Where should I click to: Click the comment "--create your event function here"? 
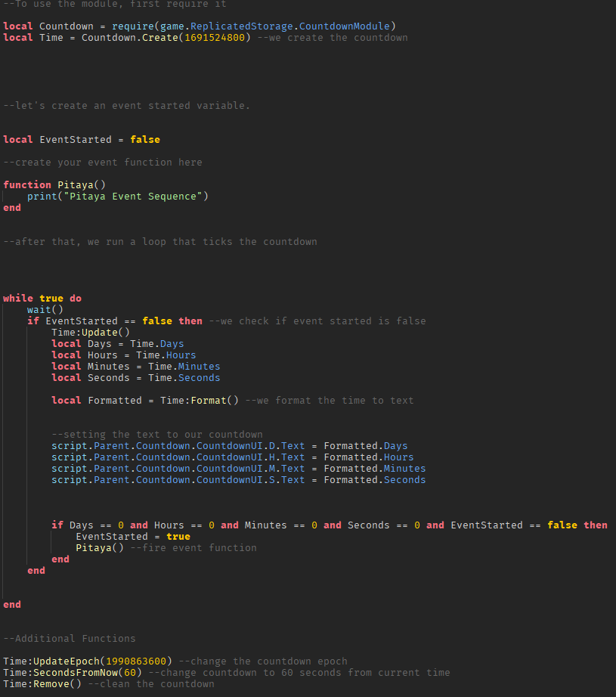(103, 163)
